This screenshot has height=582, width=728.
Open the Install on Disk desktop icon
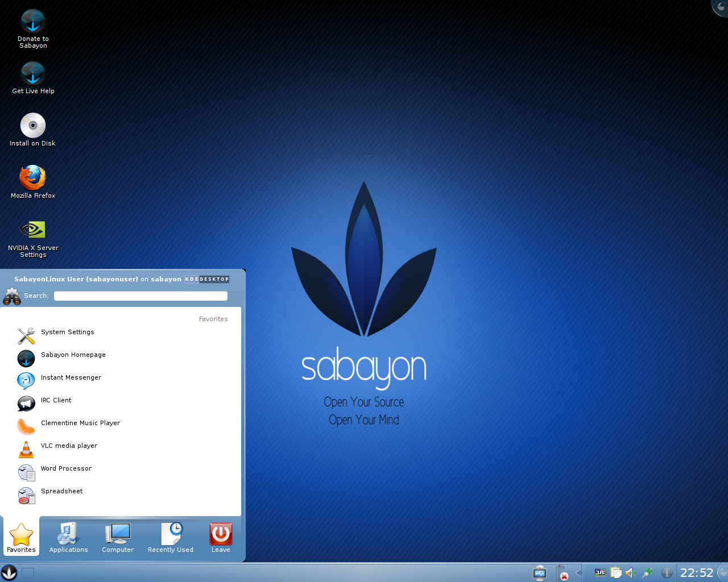(33, 126)
